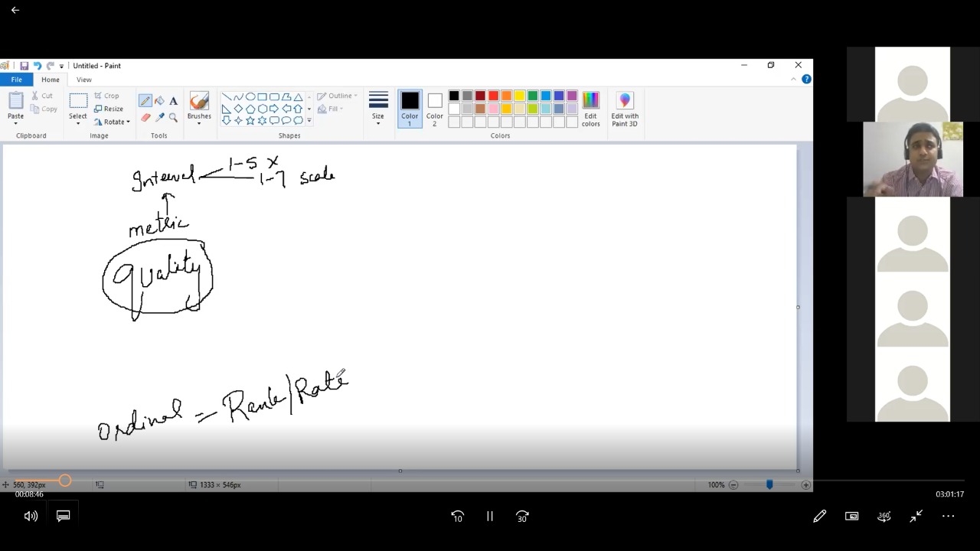Choose the Triangle shape
Image resolution: width=980 pixels, height=551 pixels.
click(x=298, y=97)
